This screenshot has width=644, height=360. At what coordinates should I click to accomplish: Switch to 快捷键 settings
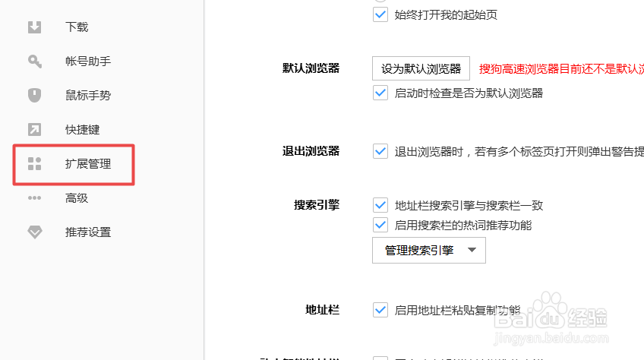pyautogui.click(x=82, y=129)
